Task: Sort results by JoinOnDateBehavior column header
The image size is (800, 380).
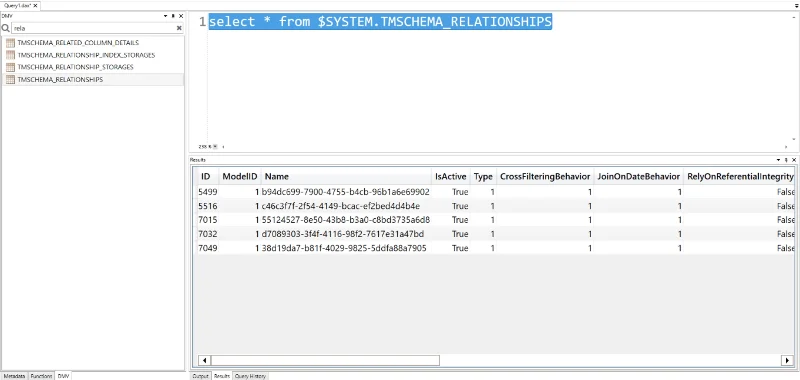Action: click(x=638, y=176)
